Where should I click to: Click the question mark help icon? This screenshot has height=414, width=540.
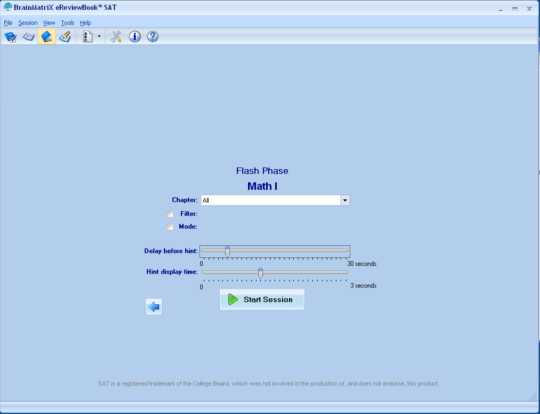click(153, 37)
